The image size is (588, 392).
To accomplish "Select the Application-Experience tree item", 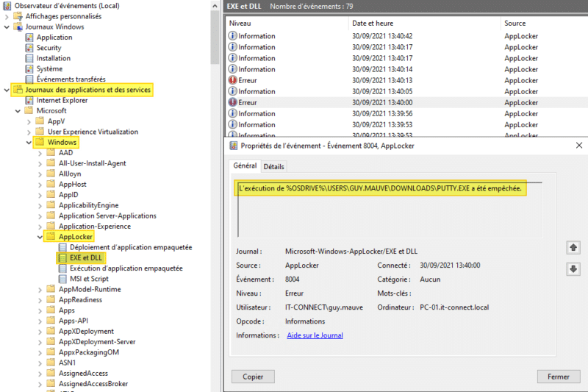I will click(x=95, y=227).
